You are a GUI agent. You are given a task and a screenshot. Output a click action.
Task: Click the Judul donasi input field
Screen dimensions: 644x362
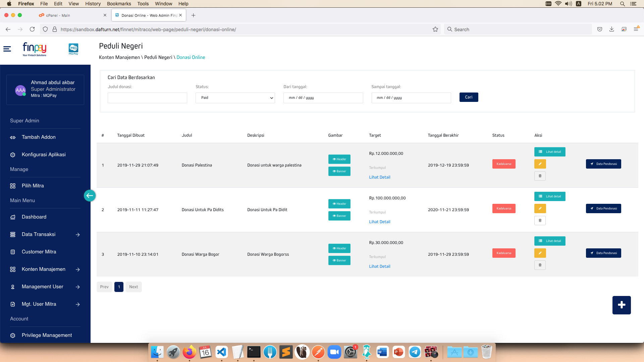[x=147, y=98]
